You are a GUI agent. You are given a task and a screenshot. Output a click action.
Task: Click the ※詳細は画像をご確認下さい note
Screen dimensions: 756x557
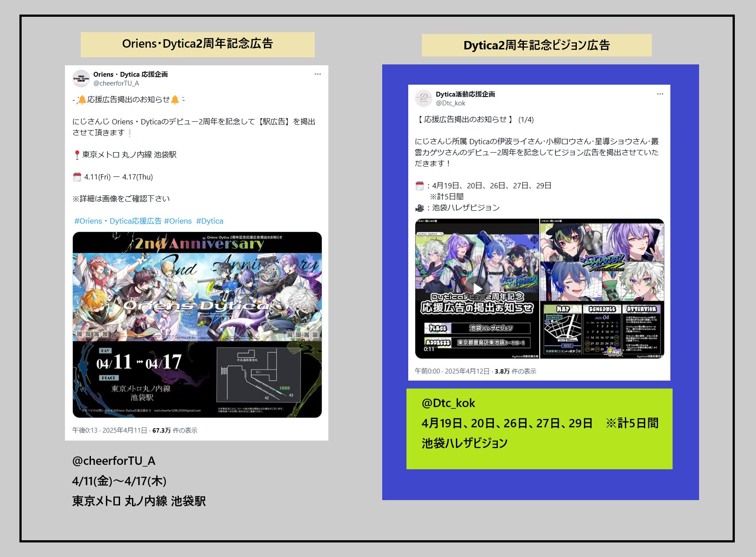click(121, 199)
